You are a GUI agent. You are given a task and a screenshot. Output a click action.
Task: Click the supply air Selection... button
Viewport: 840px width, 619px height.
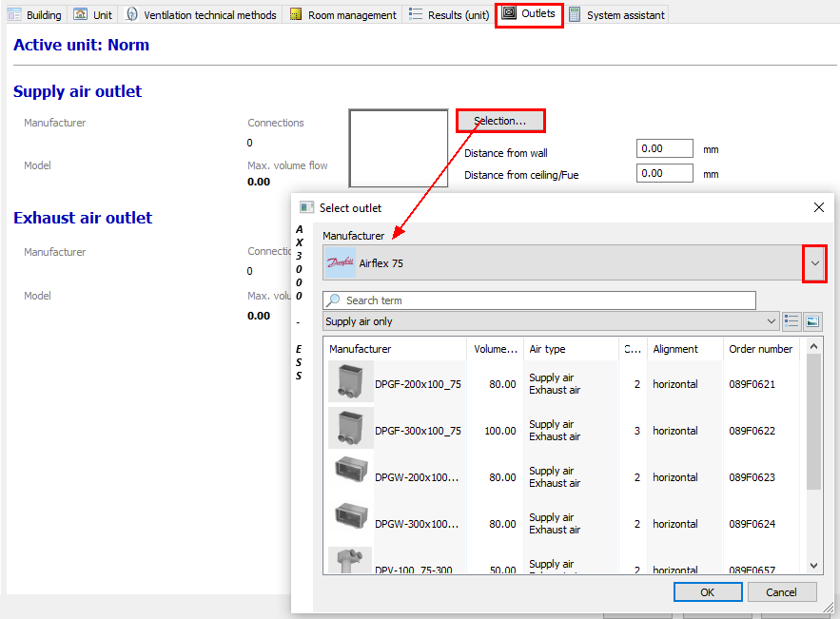pyautogui.click(x=500, y=121)
